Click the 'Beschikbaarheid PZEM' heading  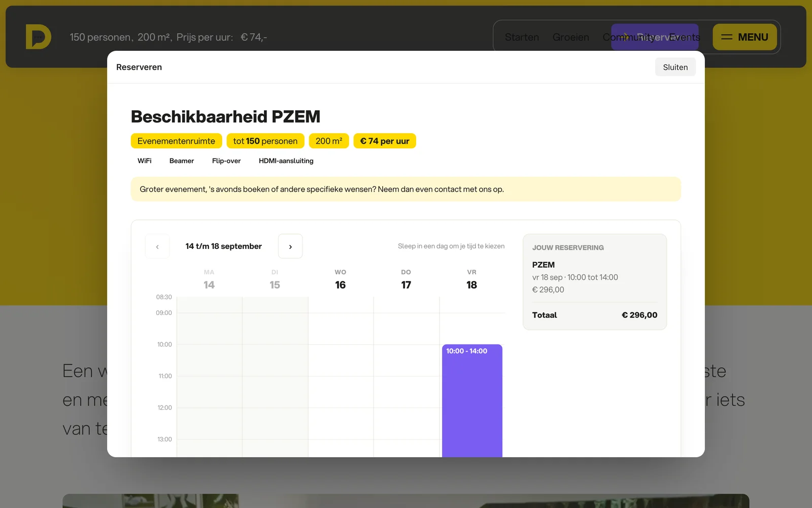[226, 116]
